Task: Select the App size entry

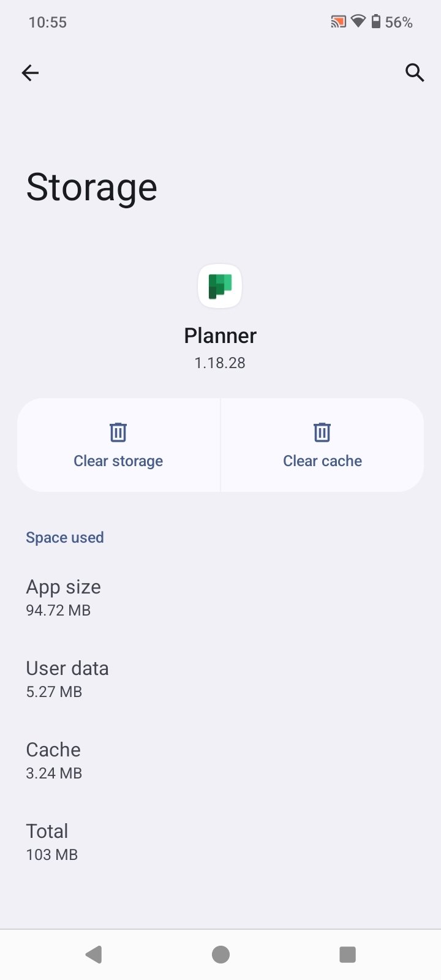Action: [x=64, y=597]
